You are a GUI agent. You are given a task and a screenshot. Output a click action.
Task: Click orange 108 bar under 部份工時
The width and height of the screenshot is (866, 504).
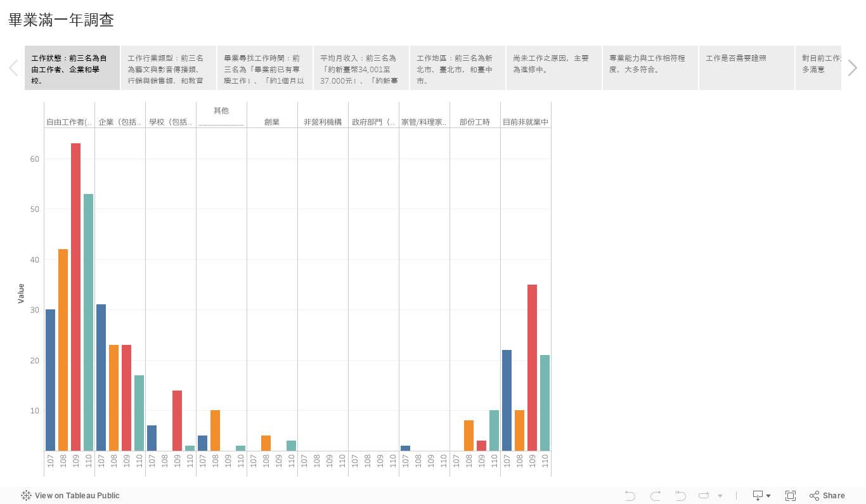(x=469, y=436)
